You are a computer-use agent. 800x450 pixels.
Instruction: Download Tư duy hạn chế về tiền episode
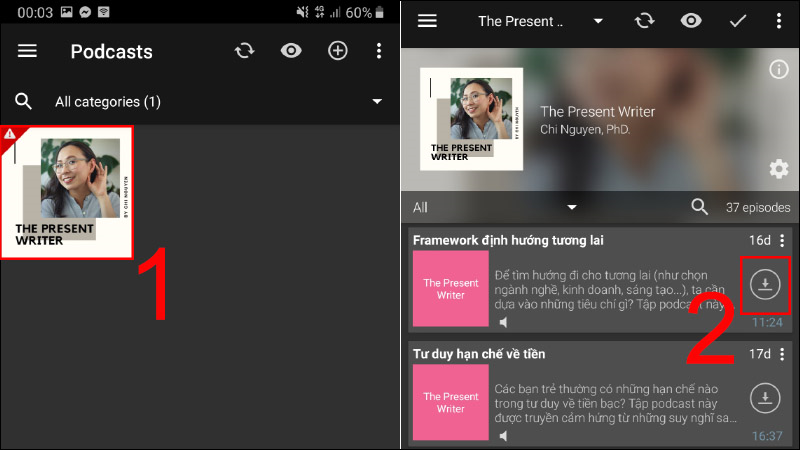765,398
